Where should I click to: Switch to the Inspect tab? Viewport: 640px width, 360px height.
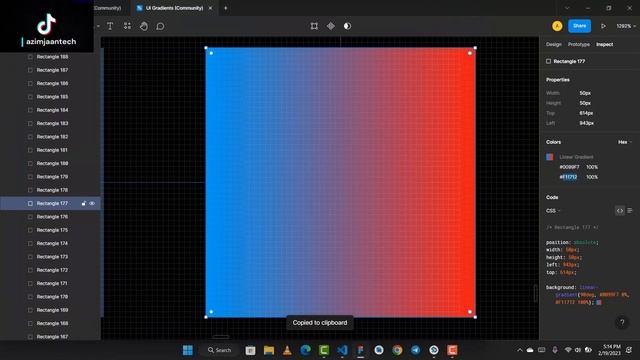pos(604,44)
